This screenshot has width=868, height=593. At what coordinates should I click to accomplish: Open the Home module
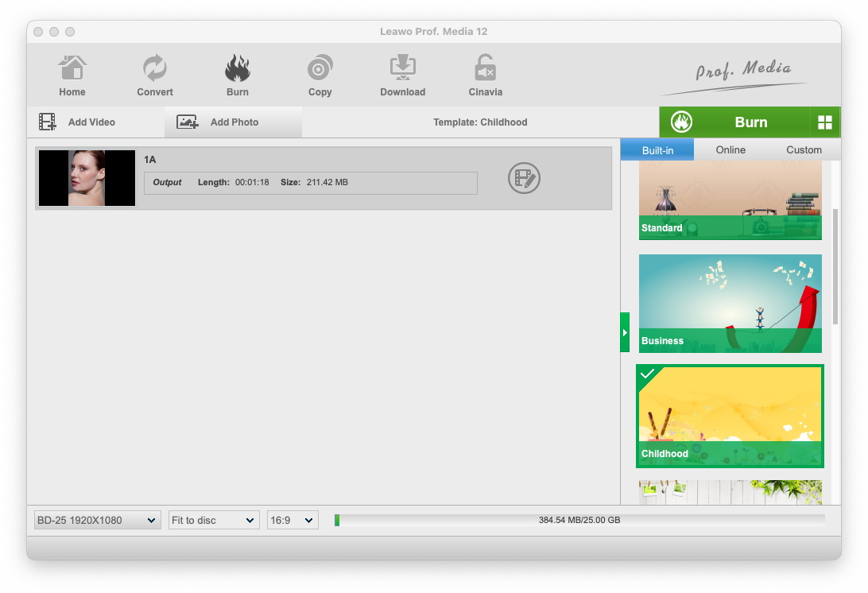(72, 76)
